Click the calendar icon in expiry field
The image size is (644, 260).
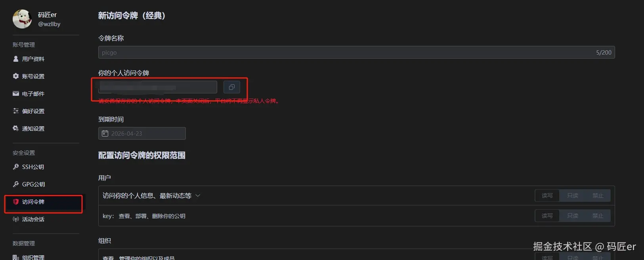pyautogui.click(x=105, y=133)
